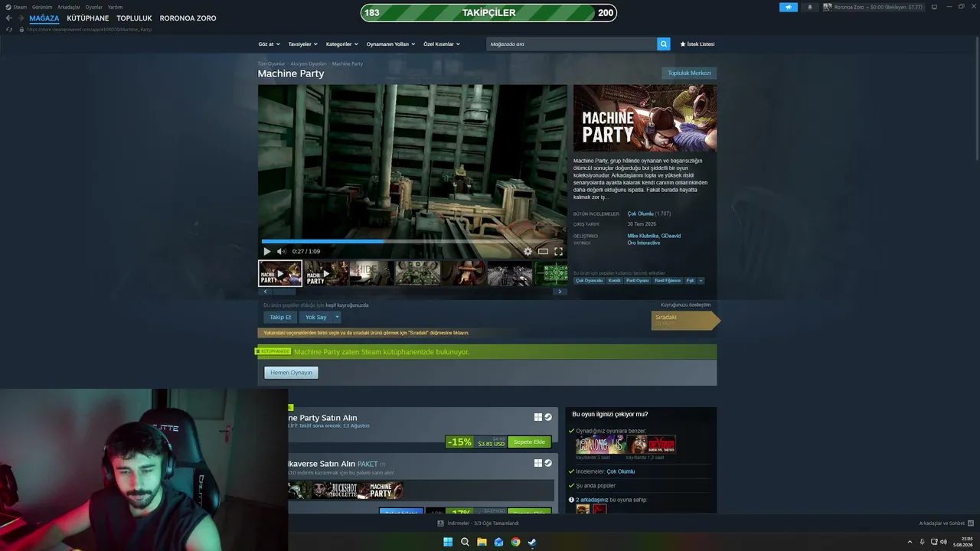Image resolution: width=980 pixels, height=551 pixels.
Task: Open Steam announcements megaphone icon
Action: 789,7
